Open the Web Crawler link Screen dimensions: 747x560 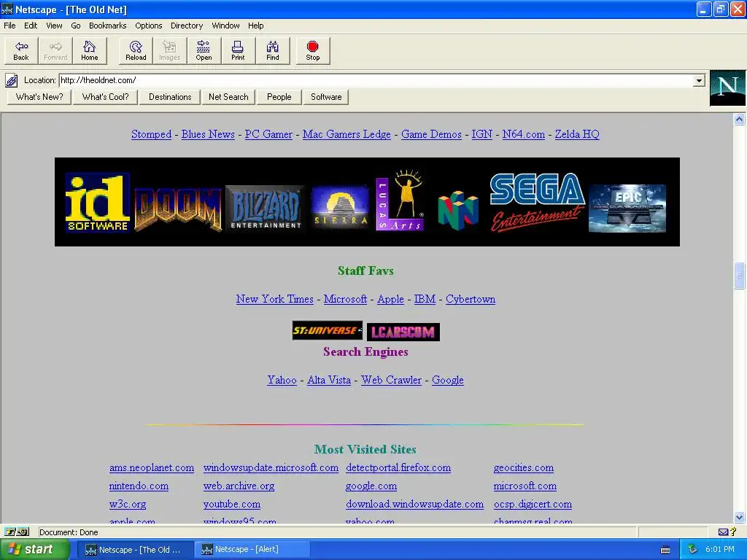(391, 380)
